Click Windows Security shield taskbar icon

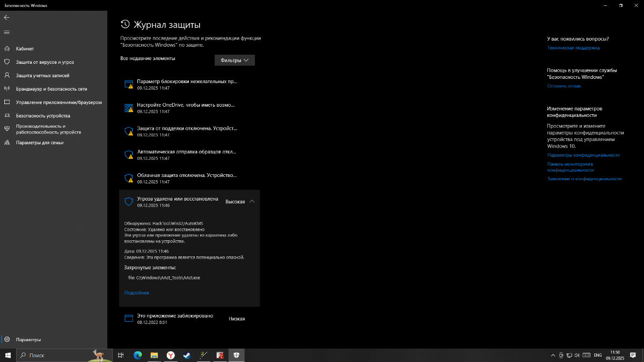[237, 355]
